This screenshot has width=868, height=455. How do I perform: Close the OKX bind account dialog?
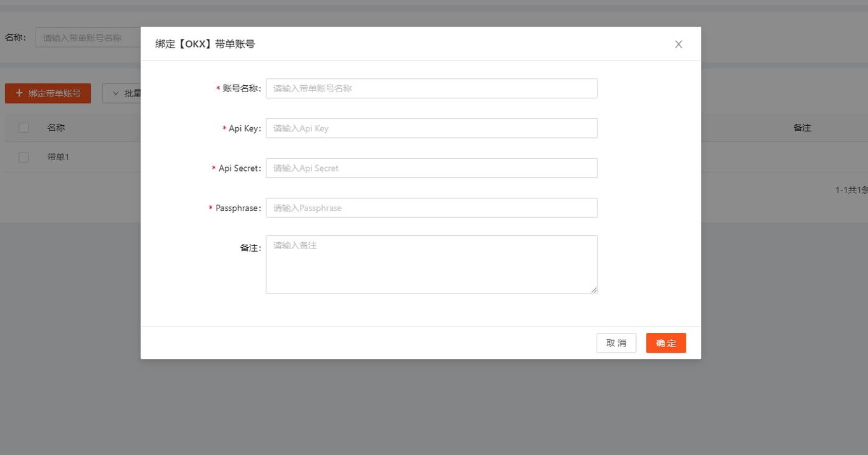(x=679, y=44)
